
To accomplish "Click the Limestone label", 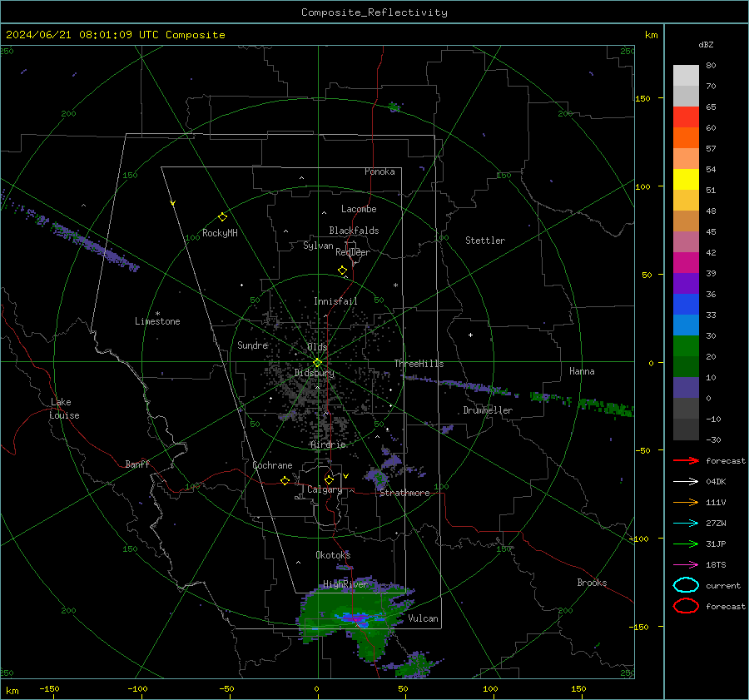I will [157, 321].
